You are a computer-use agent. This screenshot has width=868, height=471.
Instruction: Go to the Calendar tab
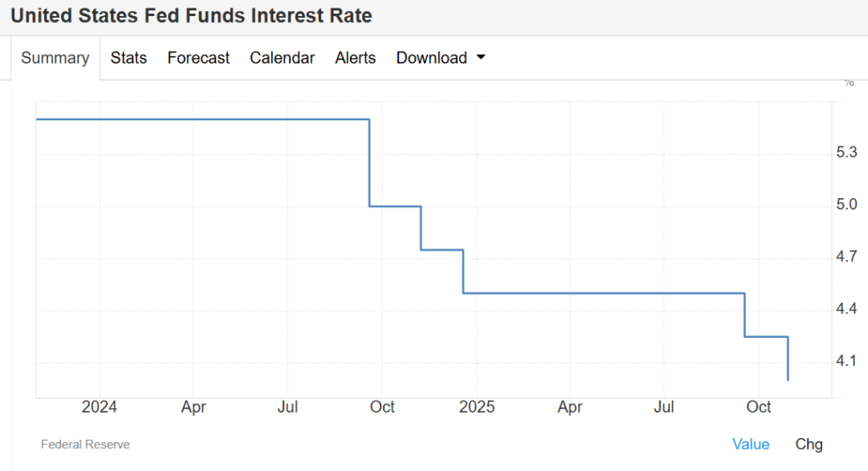pyautogui.click(x=282, y=58)
